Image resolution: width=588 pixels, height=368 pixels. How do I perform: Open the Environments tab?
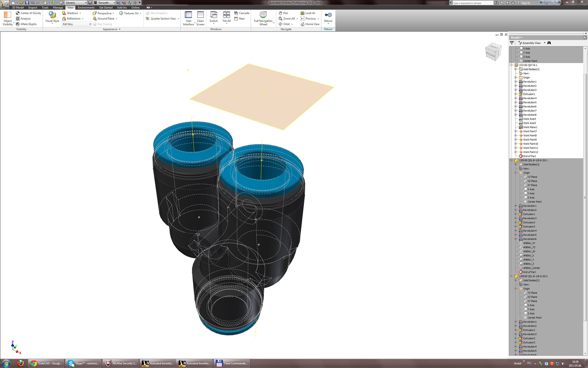pyautogui.click(x=86, y=8)
